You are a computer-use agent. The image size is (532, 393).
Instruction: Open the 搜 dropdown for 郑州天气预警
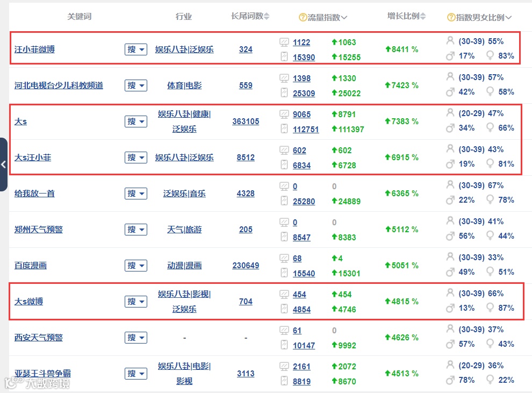pyautogui.click(x=136, y=230)
